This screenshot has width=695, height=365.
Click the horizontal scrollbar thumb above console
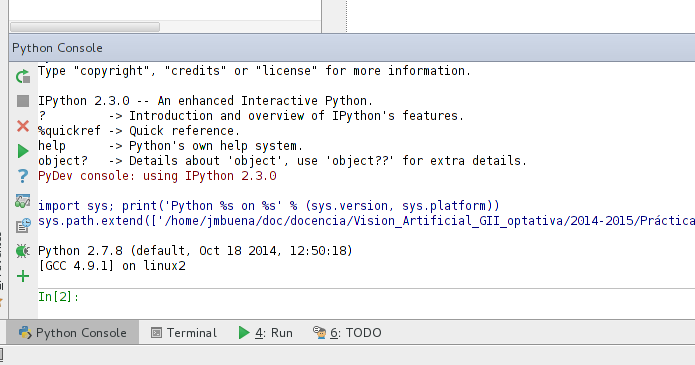coord(85,27)
